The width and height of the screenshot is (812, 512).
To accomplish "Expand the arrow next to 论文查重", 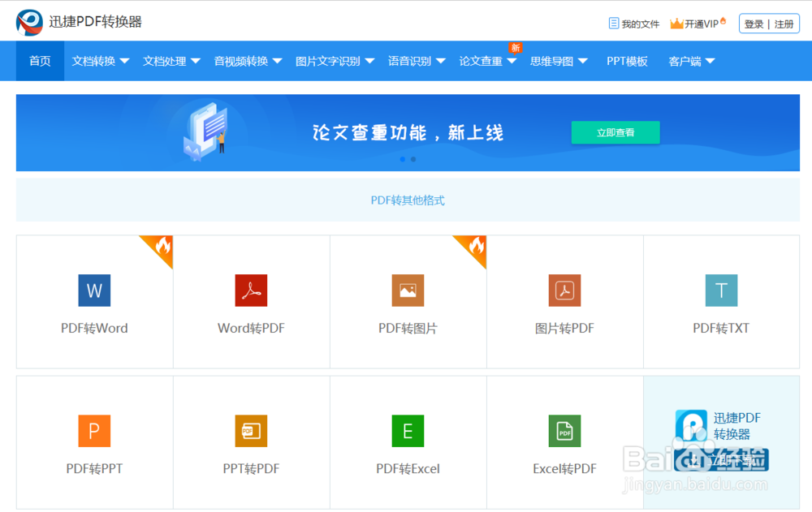I will pyautogui.click(x=512, y=61).
